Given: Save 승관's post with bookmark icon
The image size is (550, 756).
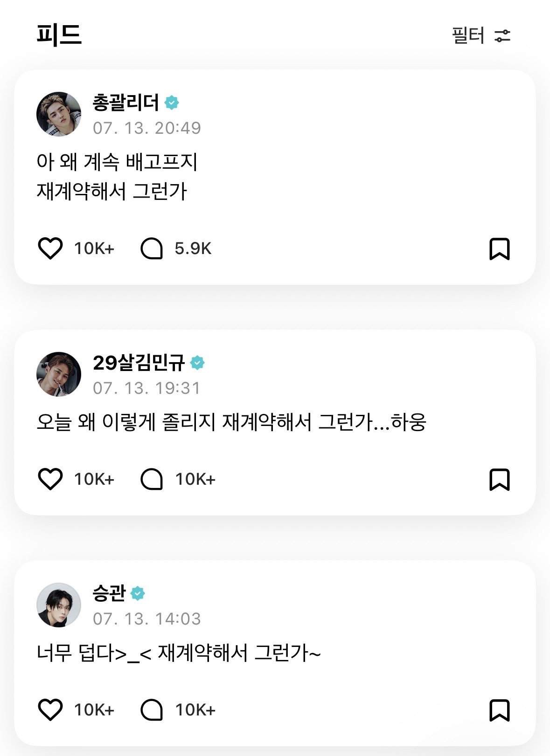Looking at the screenshot, I should click(499, 710).
